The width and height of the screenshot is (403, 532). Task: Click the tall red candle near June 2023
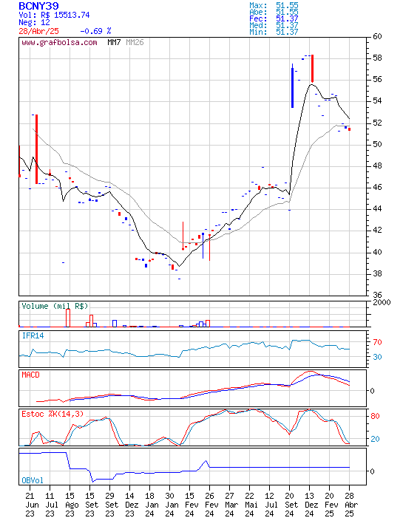pos(36,149)
